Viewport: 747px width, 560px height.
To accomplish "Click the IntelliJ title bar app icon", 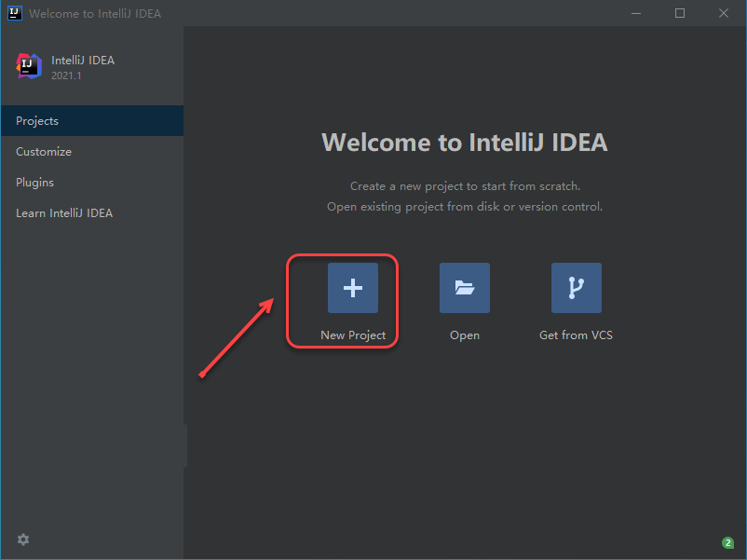I will point(15,13).
